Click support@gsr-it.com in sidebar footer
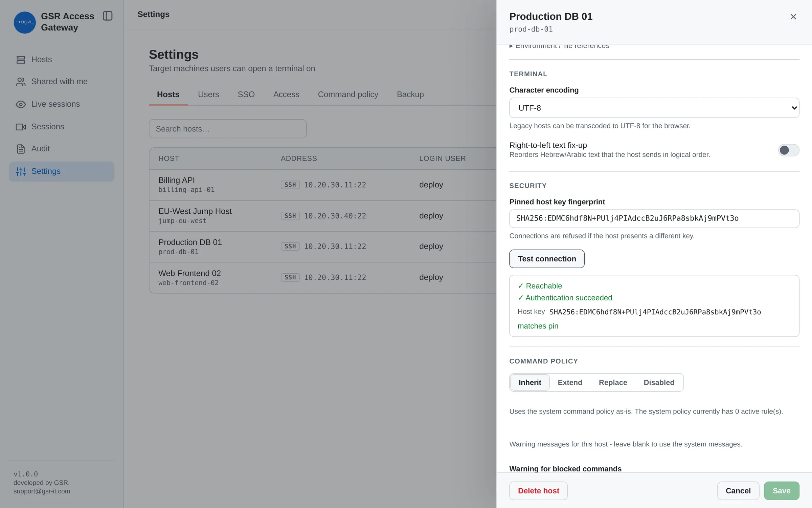812x508 pixels. tap(42, 491)
